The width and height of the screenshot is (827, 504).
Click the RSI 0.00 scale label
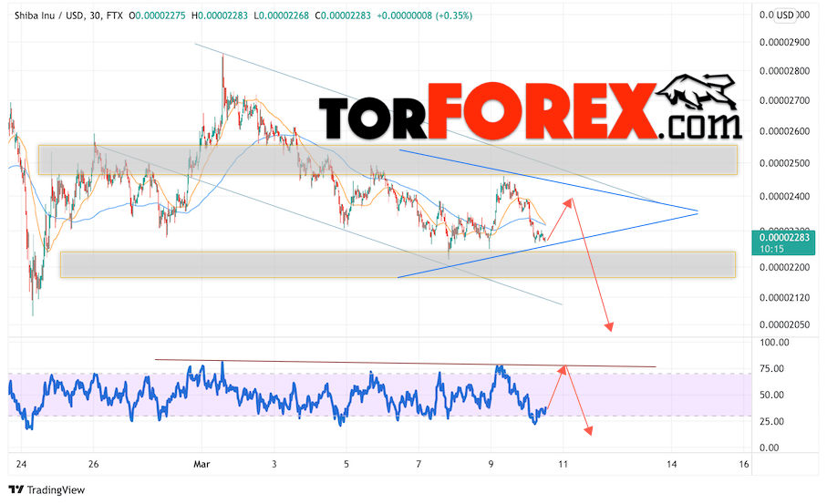[769, 447]
